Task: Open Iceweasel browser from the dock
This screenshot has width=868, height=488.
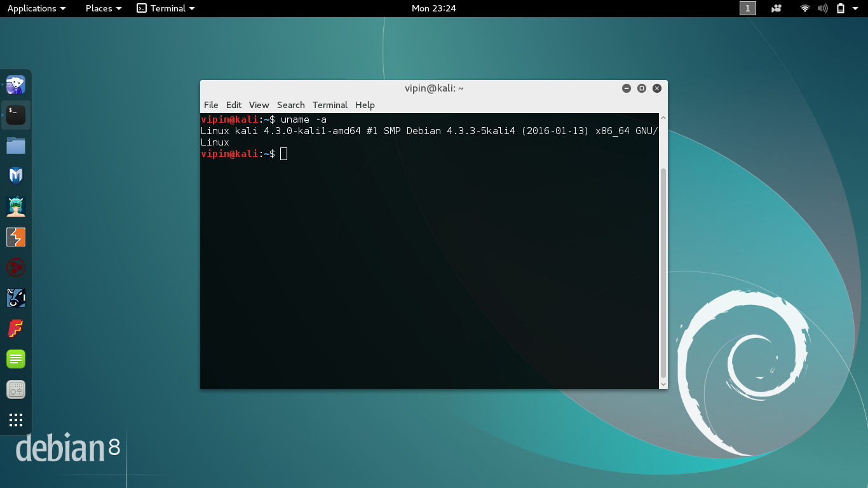Action: [x=16, y=85]
